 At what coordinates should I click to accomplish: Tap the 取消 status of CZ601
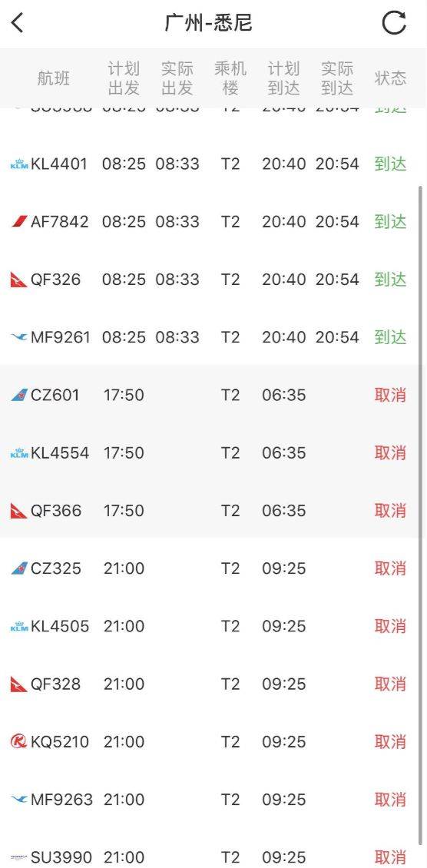coord(390,395)
